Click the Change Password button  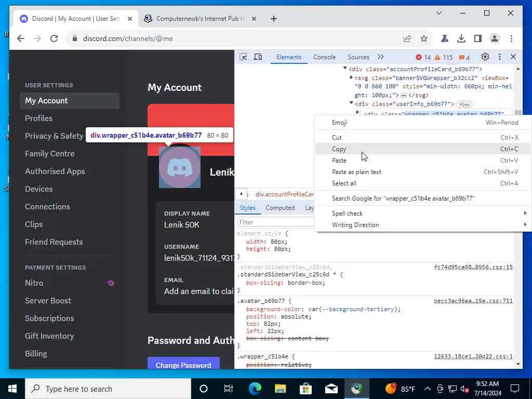coord(183,363)
